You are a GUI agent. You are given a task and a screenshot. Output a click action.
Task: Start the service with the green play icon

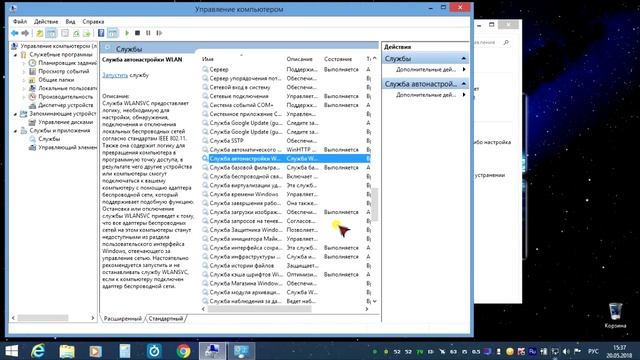[127, 33]
